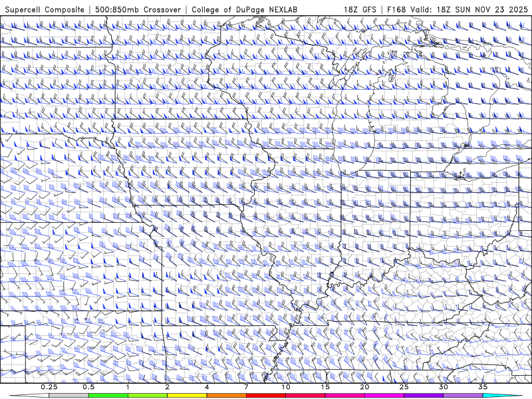Screen dimensions: 532x399
Task: Click the '35' scale label
Action: (x=483, y=387)
